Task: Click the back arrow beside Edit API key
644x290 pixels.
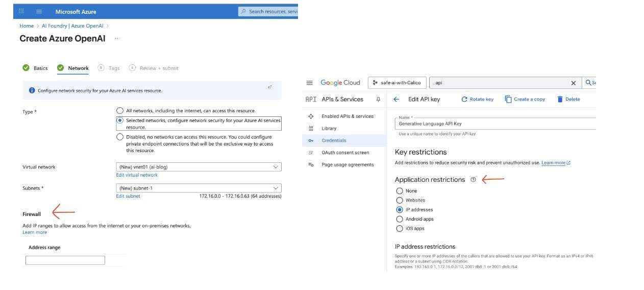Action: 396,99
